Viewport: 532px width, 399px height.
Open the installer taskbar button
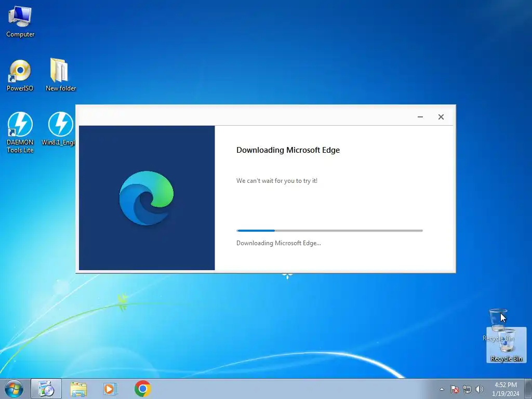pos(46,389)
